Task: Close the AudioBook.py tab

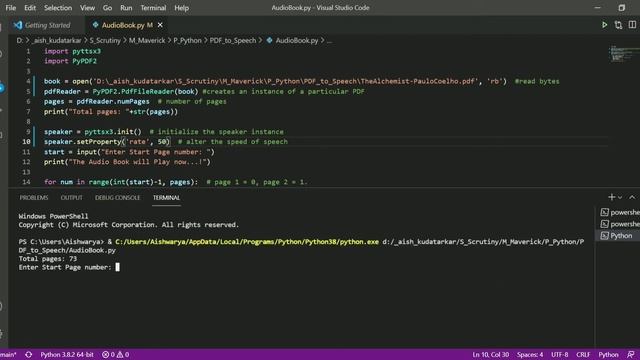Action: 160,25
